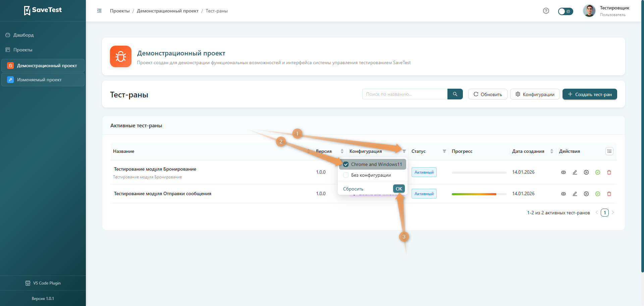This screenshot has height=306, width=644.
Task: Check the Без конфигурации filter option
Action: pos(346,175)
